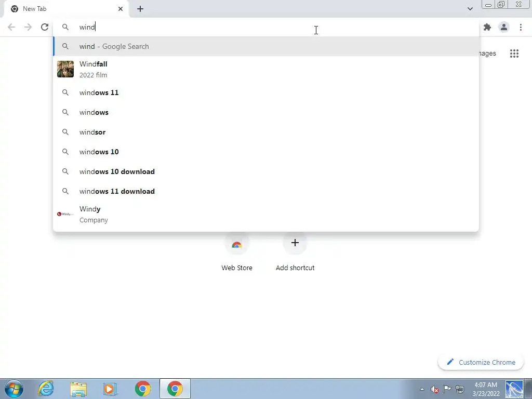This screenshot has width=532, height=399.
Task: Expand the tab search chevron
Action: [x=470, y=9]
